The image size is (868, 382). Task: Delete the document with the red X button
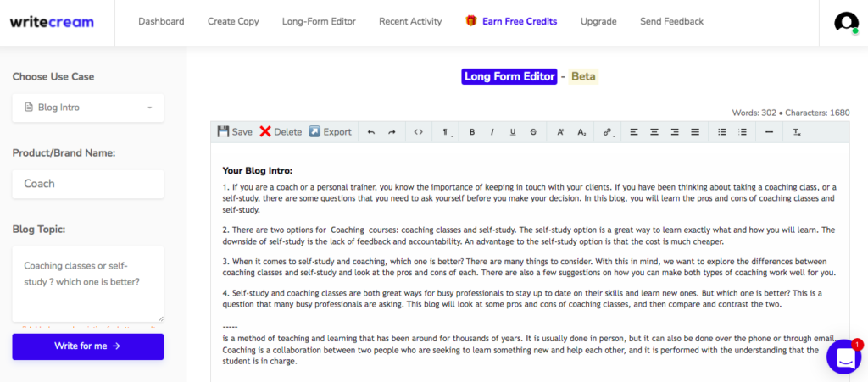(281, 131)
